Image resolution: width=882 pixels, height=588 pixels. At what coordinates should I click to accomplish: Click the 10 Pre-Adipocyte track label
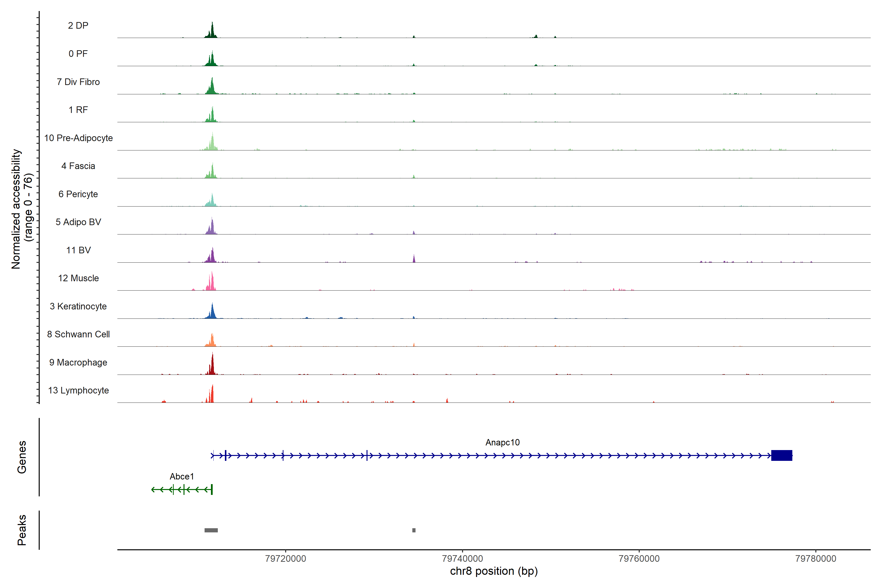pos(78,138)
